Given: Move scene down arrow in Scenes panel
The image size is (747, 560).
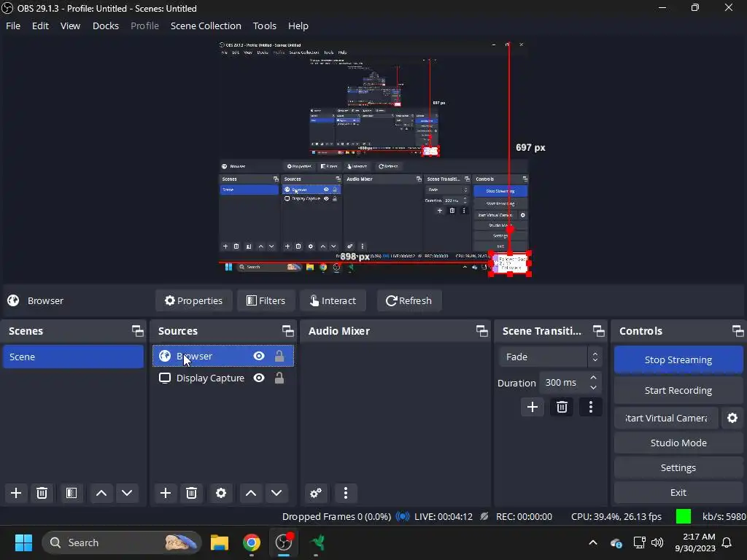Looking at the screenshot, I should point(127,493).
